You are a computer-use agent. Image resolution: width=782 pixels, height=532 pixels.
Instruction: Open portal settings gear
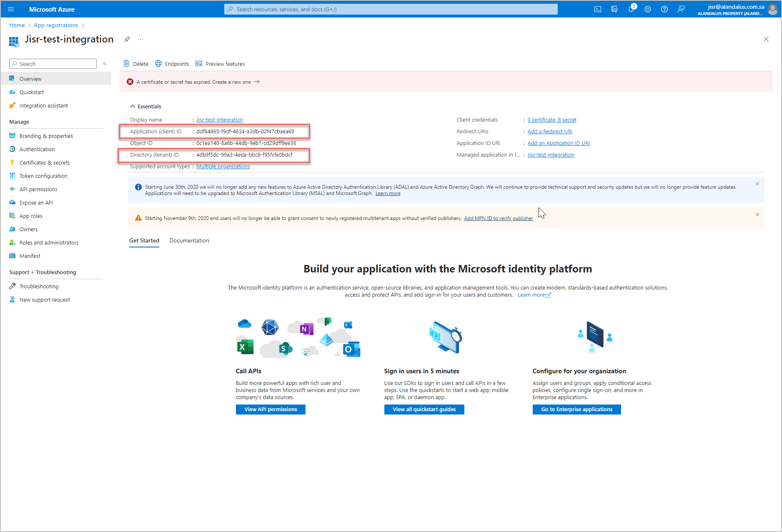647,9
